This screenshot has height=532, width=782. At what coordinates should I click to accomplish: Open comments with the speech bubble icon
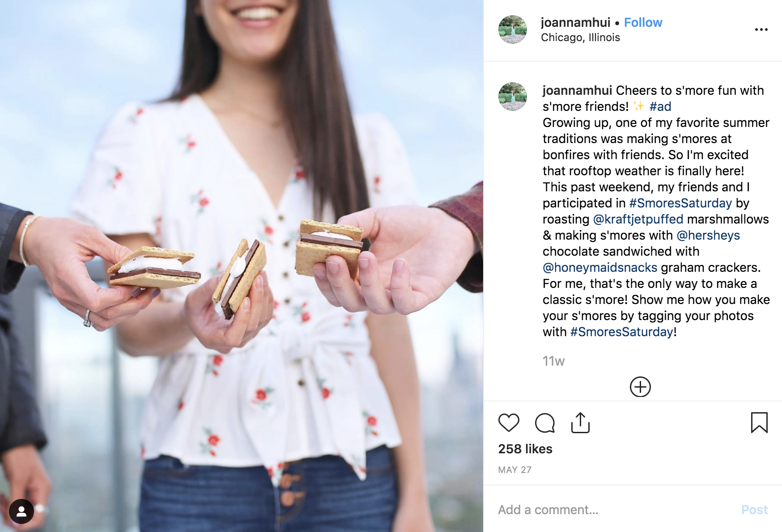(x=544, y=422)
